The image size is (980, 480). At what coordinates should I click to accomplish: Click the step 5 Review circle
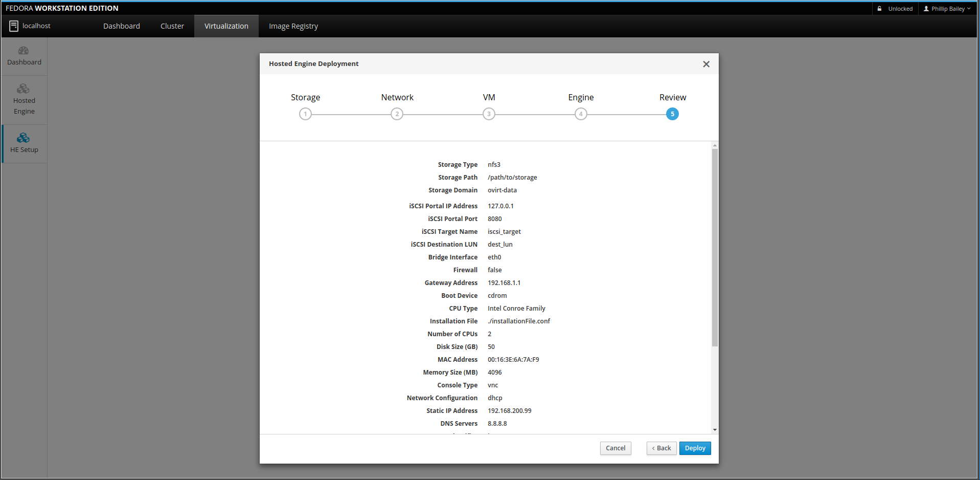(672, 114)
